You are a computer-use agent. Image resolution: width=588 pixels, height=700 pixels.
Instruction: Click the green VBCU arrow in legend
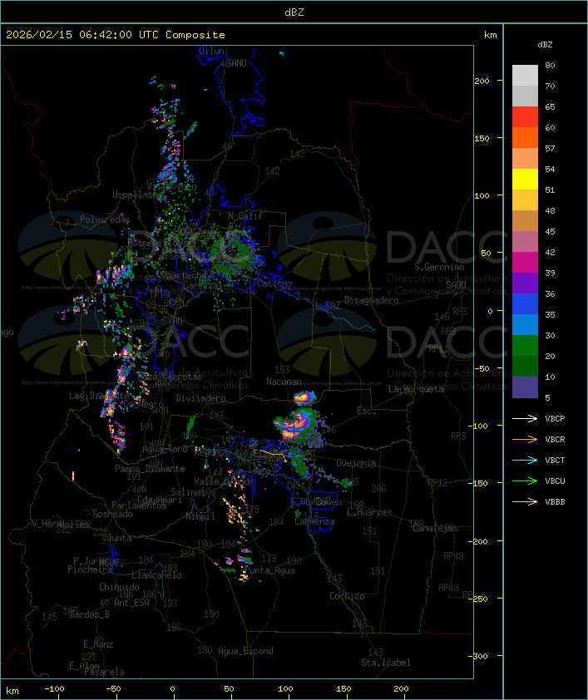(525, 481)
